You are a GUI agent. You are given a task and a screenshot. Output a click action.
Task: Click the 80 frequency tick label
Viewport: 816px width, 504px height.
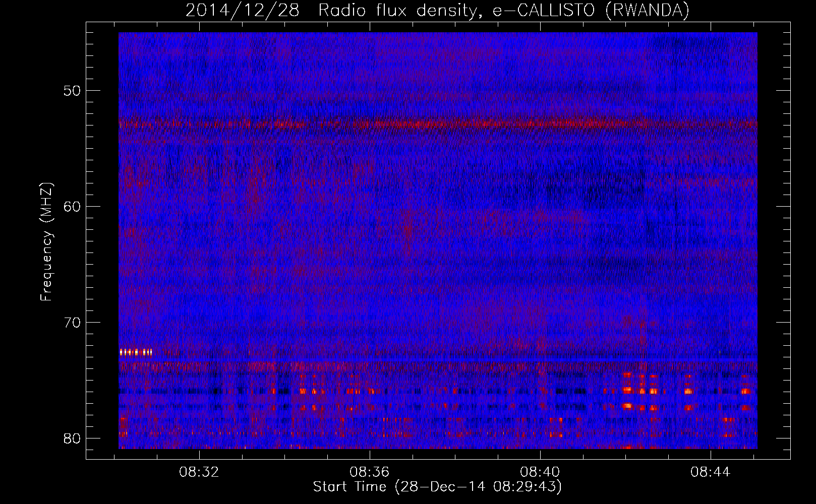73,438
